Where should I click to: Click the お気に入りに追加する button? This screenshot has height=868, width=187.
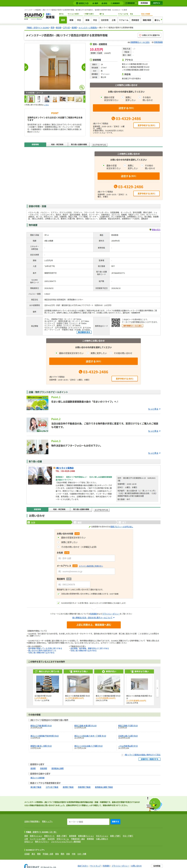[x=149, y=35]
